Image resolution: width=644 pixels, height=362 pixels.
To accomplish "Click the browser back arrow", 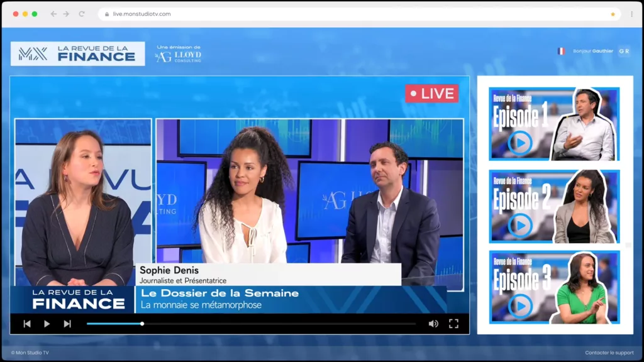I will [53, 14].
